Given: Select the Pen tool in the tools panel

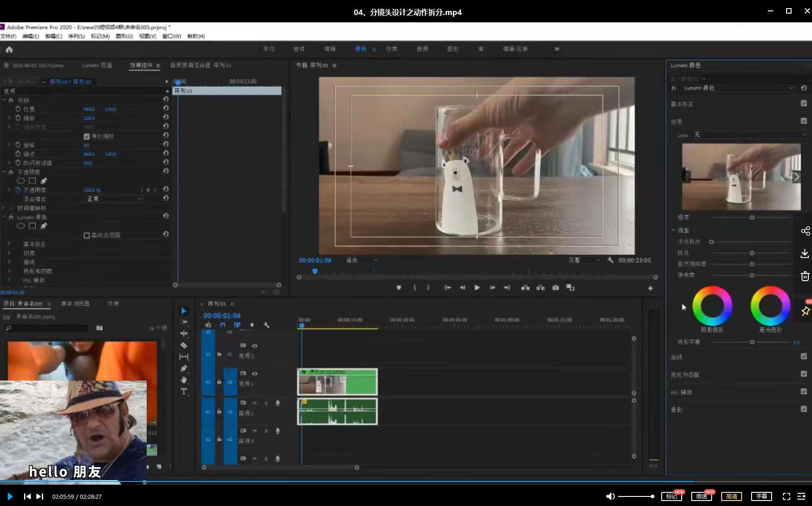Looking at the screenshot, I should tap(184, 368).
